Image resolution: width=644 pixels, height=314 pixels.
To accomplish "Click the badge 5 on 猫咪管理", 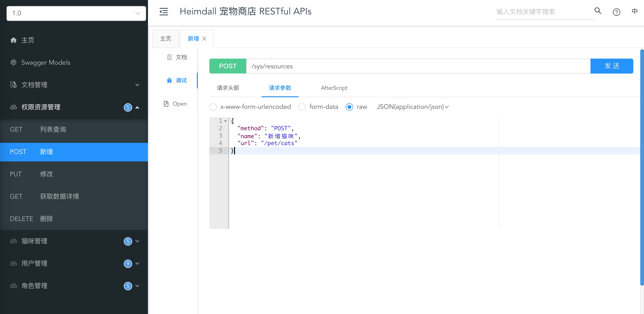I will click(128, 241).
